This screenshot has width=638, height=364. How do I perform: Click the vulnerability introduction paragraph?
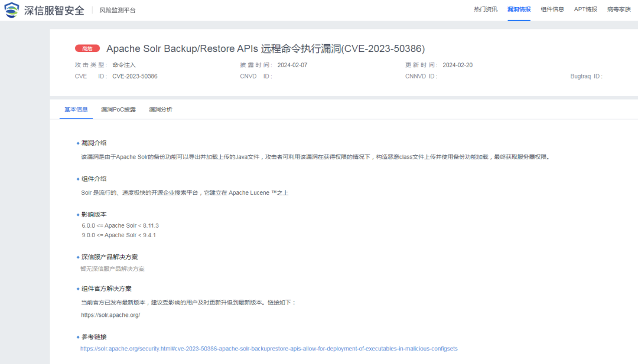coord(315,157)
